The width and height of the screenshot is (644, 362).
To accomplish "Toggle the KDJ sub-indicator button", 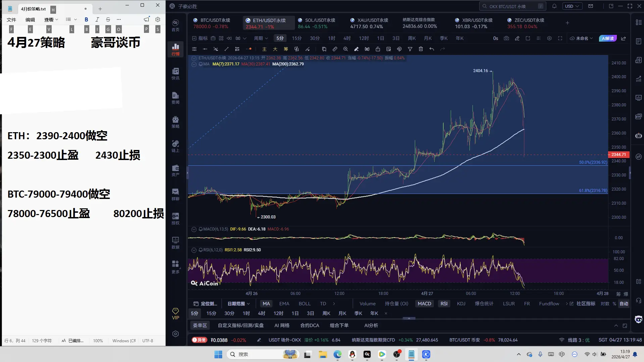I will [x=461, y=304].
